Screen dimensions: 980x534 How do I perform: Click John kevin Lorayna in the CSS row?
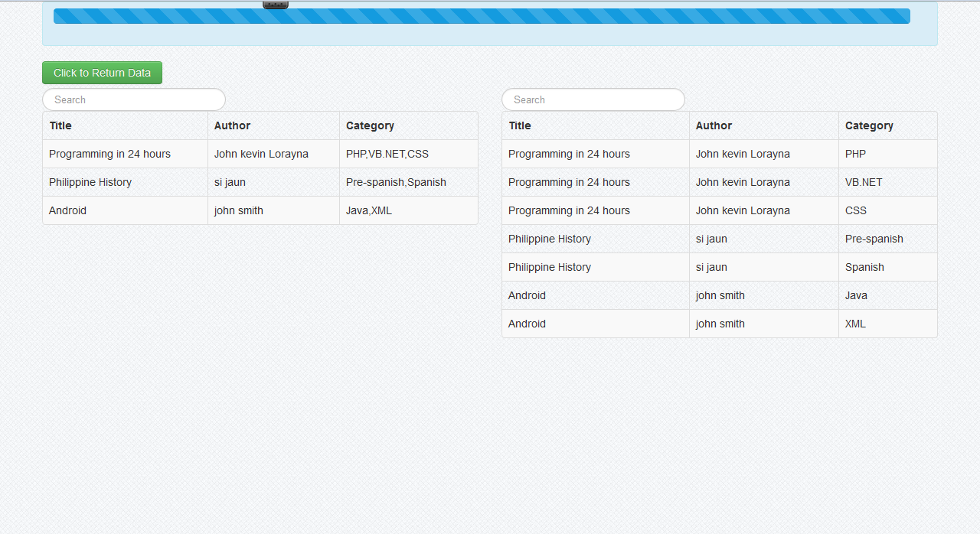(x=743, y=210)
